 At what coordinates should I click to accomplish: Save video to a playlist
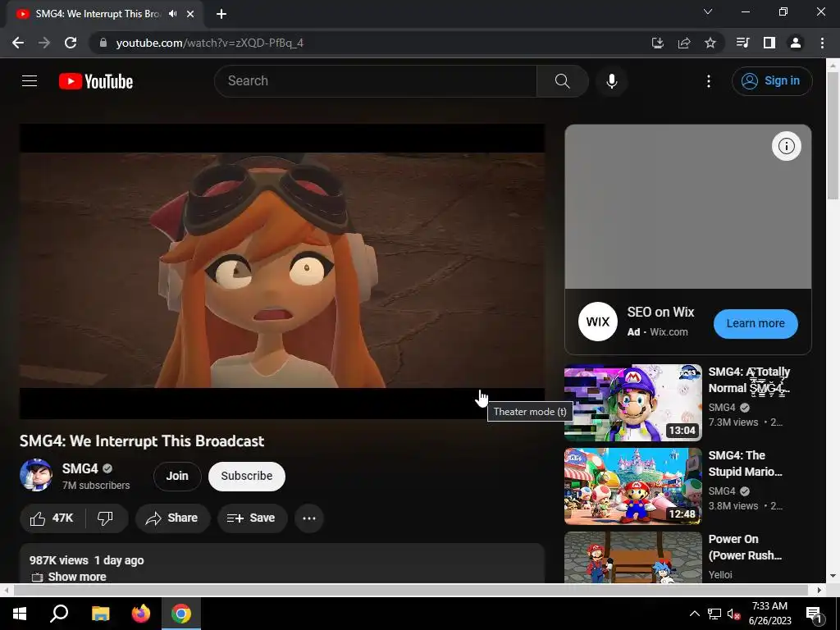pos(252,518)
